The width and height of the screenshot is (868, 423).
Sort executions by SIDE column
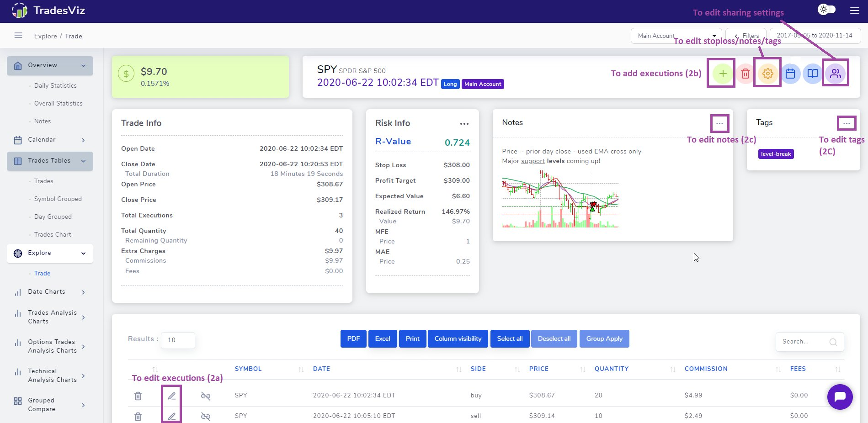click(478, 369)
